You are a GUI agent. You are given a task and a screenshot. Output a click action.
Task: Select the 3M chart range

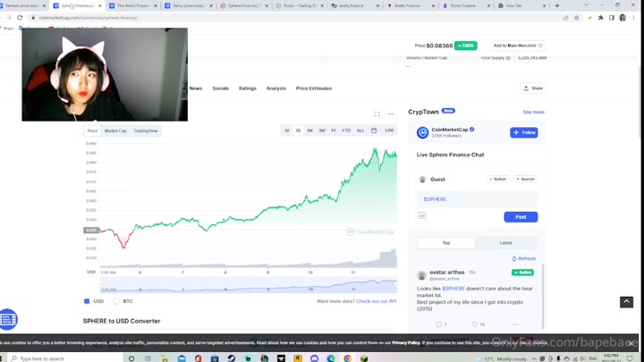pyautogui.click(x=322, y=130)
